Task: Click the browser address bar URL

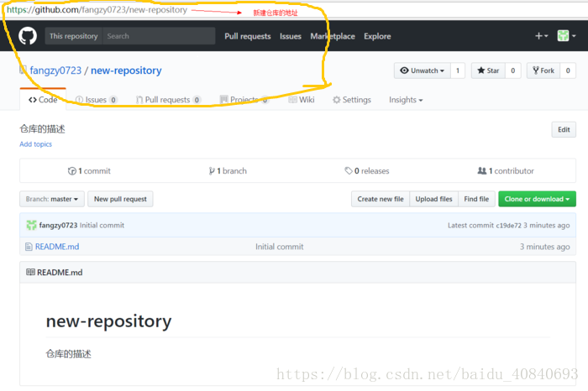Action: click(x=97, y=10)
